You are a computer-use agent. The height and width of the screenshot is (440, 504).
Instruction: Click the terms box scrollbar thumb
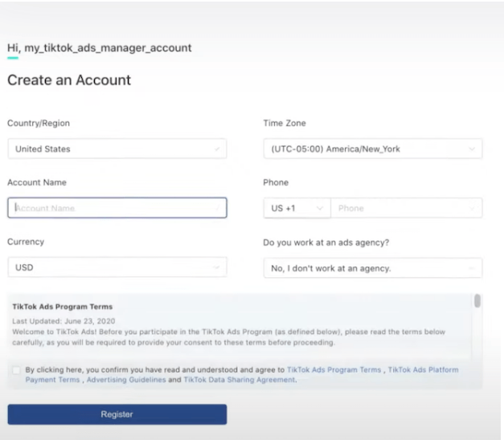pos(477,301)
